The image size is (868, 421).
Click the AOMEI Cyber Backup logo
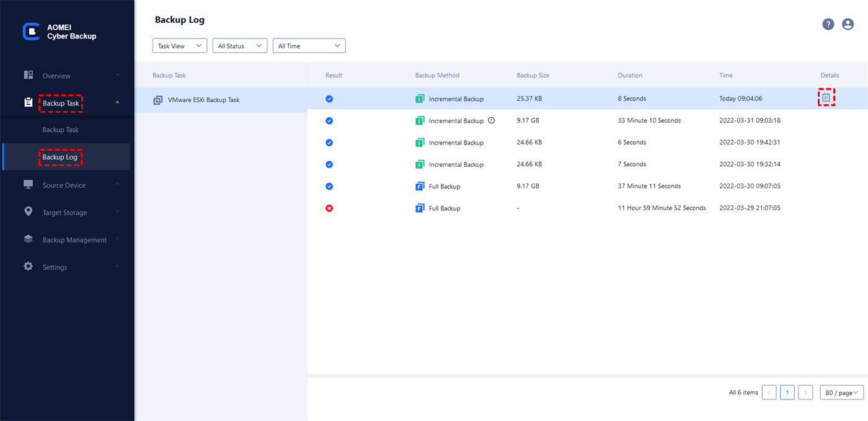(31, 32)
